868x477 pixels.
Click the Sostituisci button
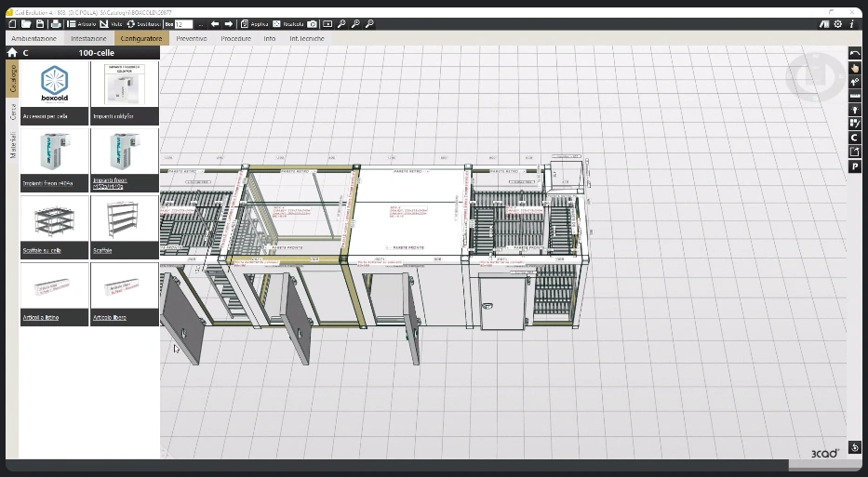pos(143,24)
